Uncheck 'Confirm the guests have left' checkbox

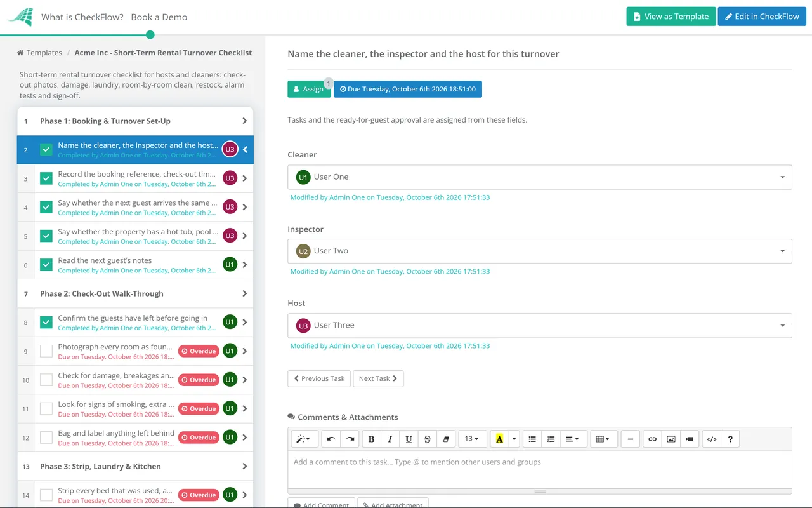[x=46, y=323]
